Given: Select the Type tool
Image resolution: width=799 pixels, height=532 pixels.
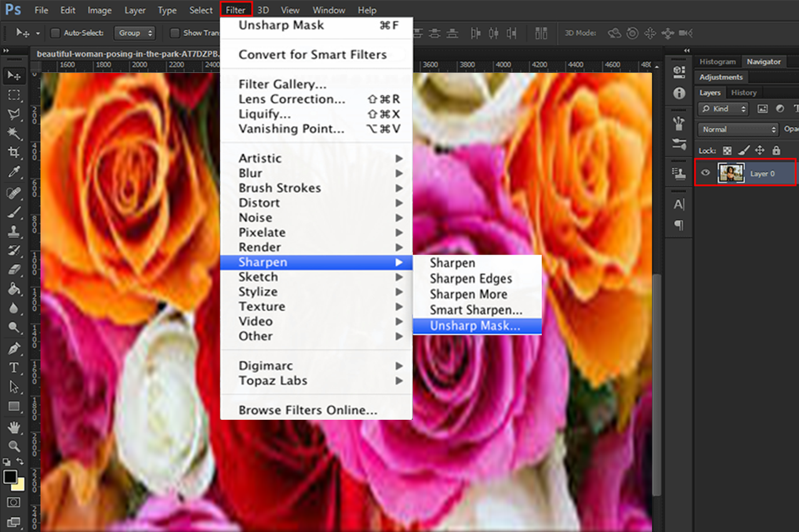Looking at the screenshot, I should [14, 368].
